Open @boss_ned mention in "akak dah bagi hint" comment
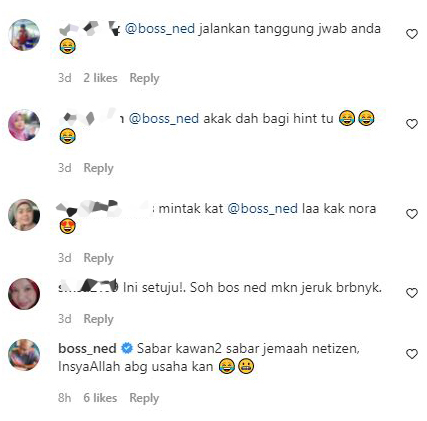Viewport: 427px width, 421px height. click(164, 119)
